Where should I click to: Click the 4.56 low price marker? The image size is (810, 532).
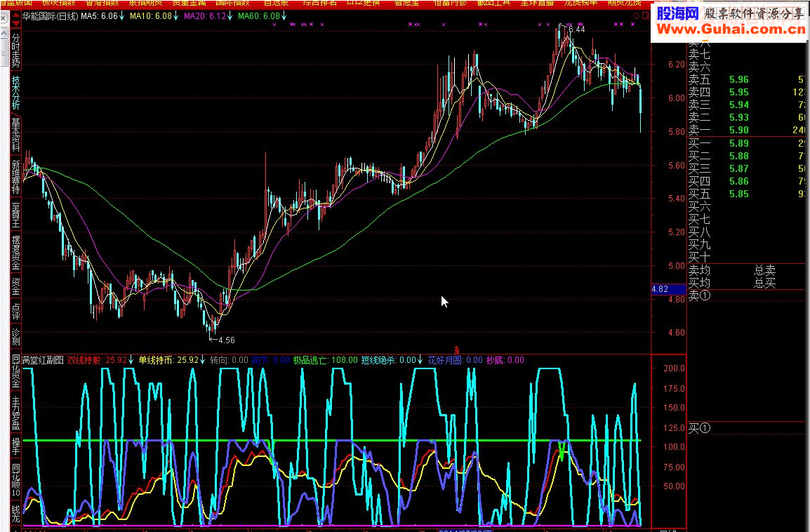coord(227,340)
